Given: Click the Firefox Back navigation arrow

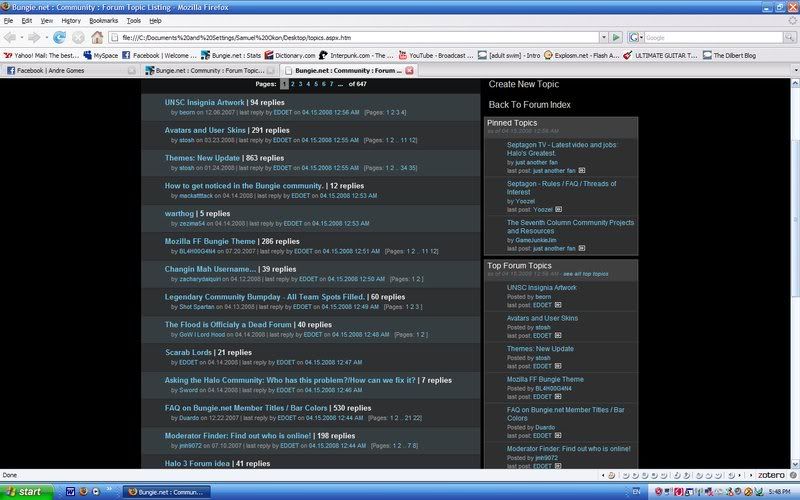Looking at the screenshot, I should pos(12,37).
